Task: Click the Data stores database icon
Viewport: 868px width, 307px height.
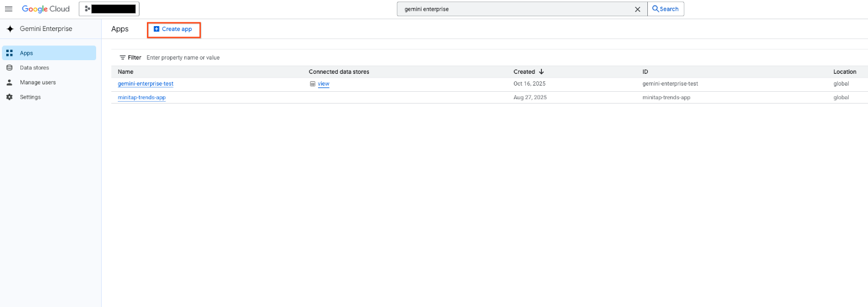Action: pos(9,68)
